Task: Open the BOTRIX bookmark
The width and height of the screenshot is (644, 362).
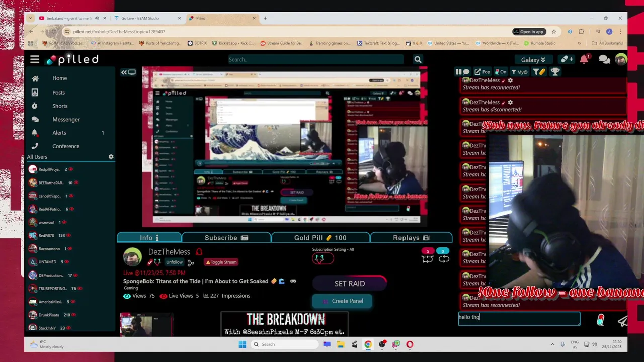Action: click(x=197, y=43)
